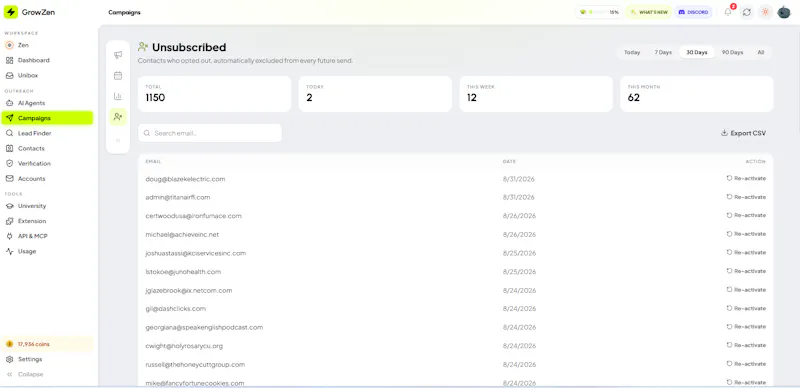Click the Contacts sidebar icon
This screenshot has width=800, height=388.
point(9,149)
